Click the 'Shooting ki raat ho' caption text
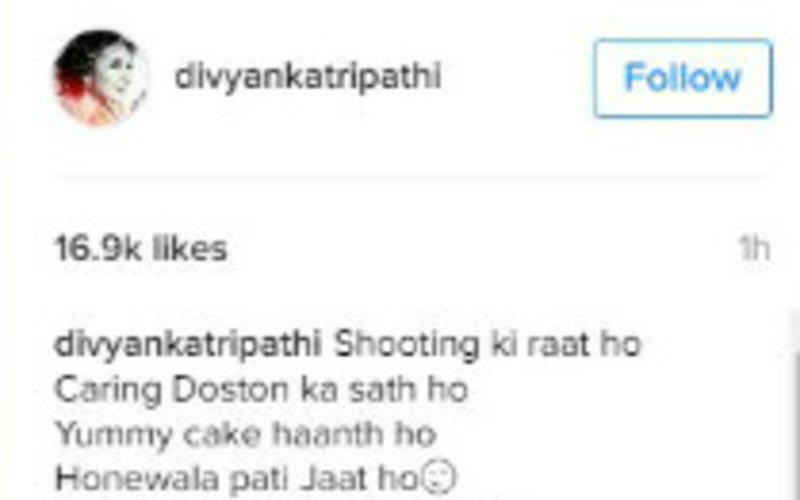Image resolution: width=800 pixels, height=500 pixels. [487, 344]
